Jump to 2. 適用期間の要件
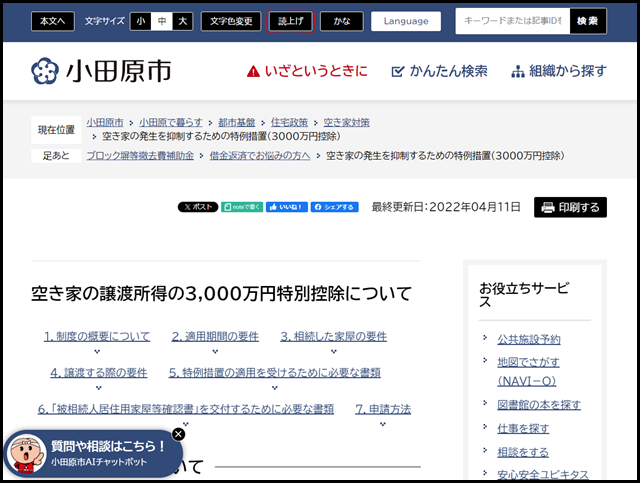 [215, 336]
